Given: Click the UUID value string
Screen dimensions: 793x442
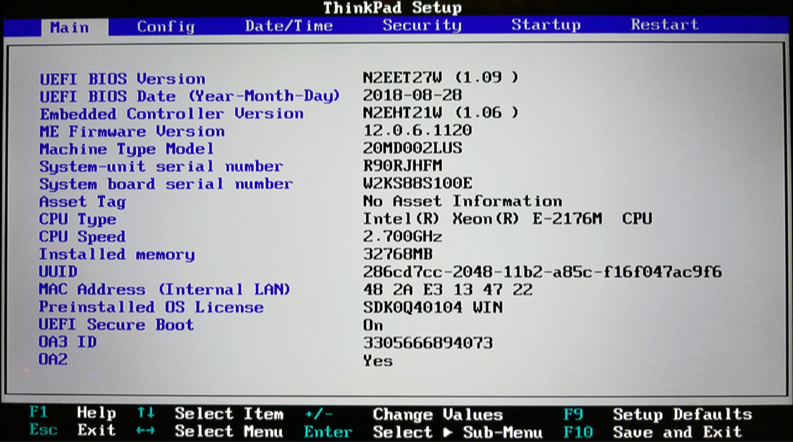Looking at the screenshot, I should pos(542,272).
